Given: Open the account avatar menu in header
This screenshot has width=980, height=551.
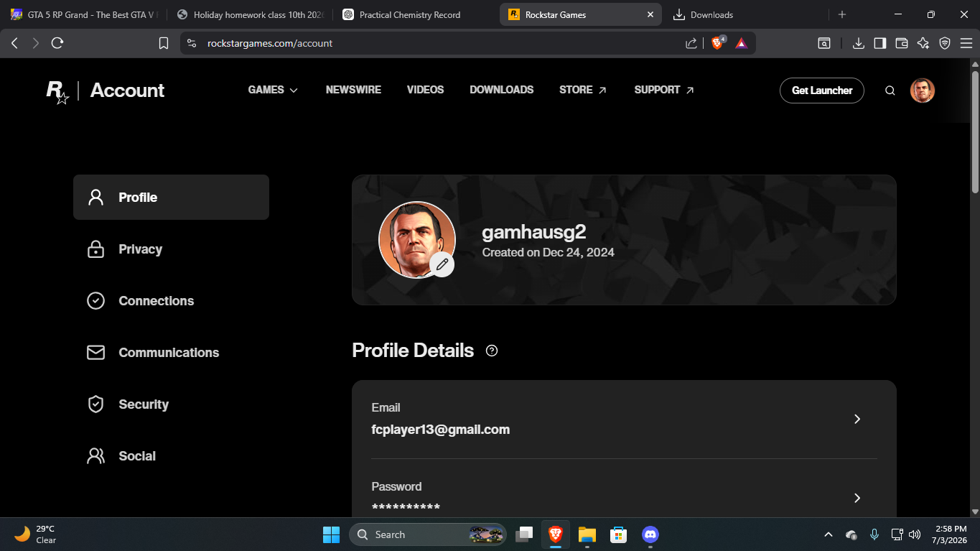Looking at the screenshot, I should (x=923, y=91).
